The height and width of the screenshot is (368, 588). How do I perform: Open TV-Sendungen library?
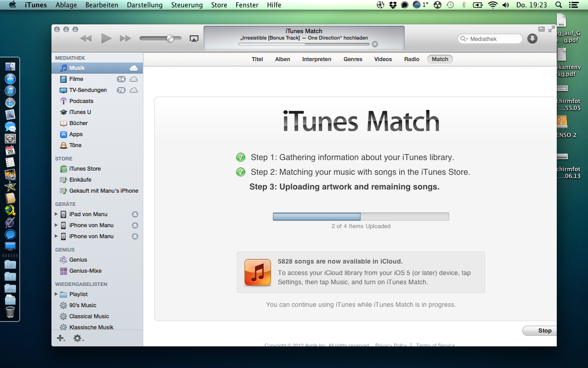[x=97, y=90]
